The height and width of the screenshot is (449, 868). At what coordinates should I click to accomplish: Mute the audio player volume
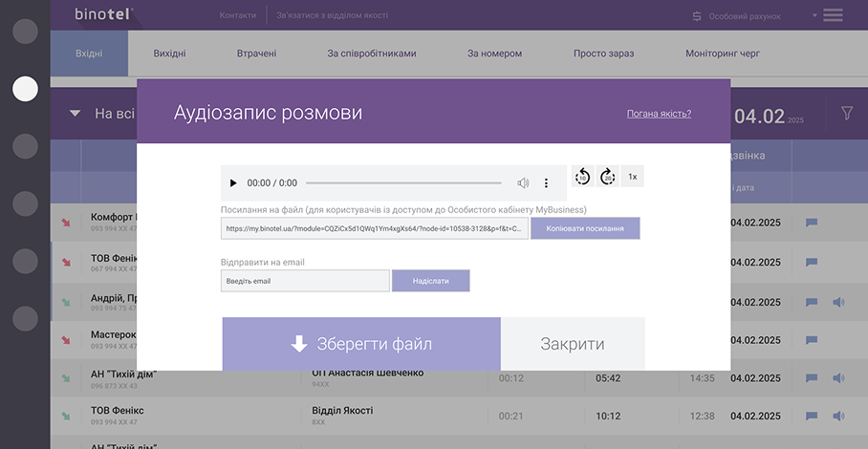[523, 182]
